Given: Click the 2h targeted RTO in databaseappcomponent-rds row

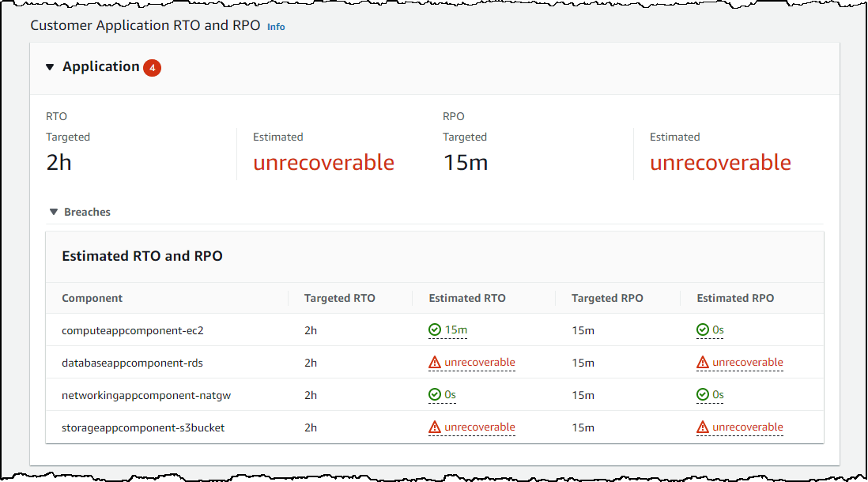Looking at the screenshot, I should coord(311,363).
